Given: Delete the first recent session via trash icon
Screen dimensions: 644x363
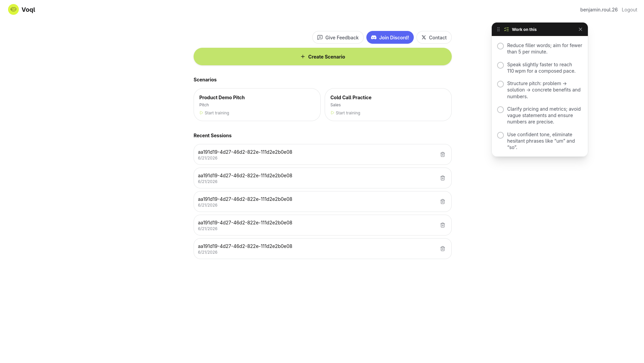Looking at the screenshot, I should pyautogui.click(x=443, y=154).
